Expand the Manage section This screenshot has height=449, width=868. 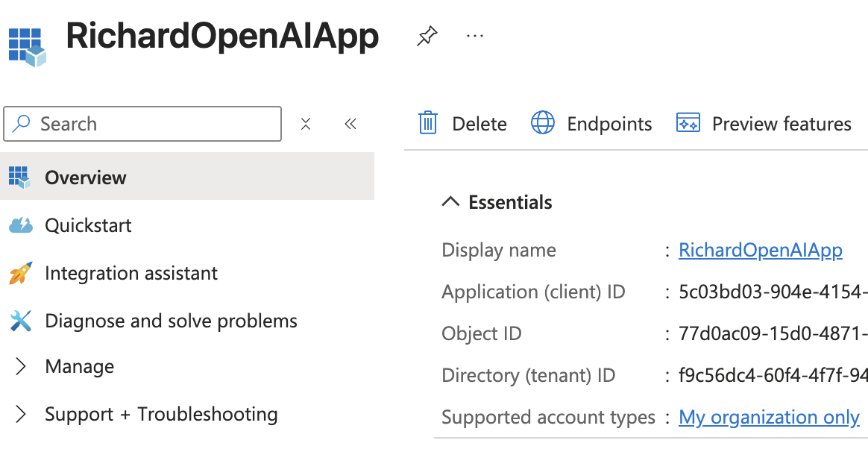79,367
